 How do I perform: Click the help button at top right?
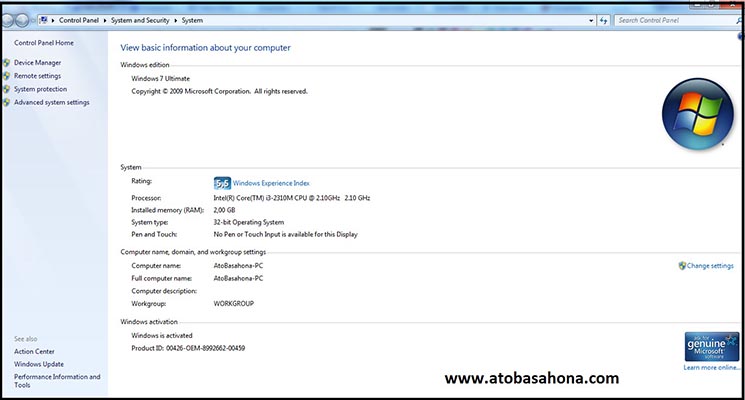click(x=741, y=36)
